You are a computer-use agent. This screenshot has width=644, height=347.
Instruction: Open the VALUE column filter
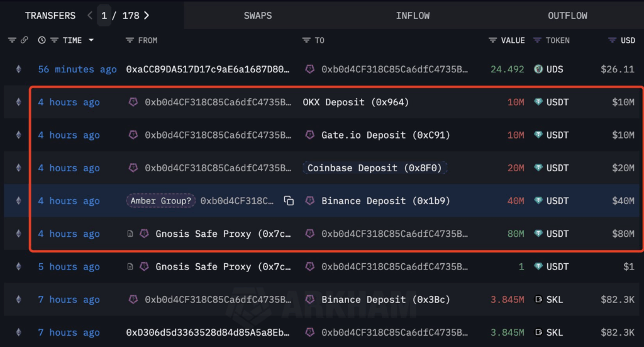click(493, 40)
